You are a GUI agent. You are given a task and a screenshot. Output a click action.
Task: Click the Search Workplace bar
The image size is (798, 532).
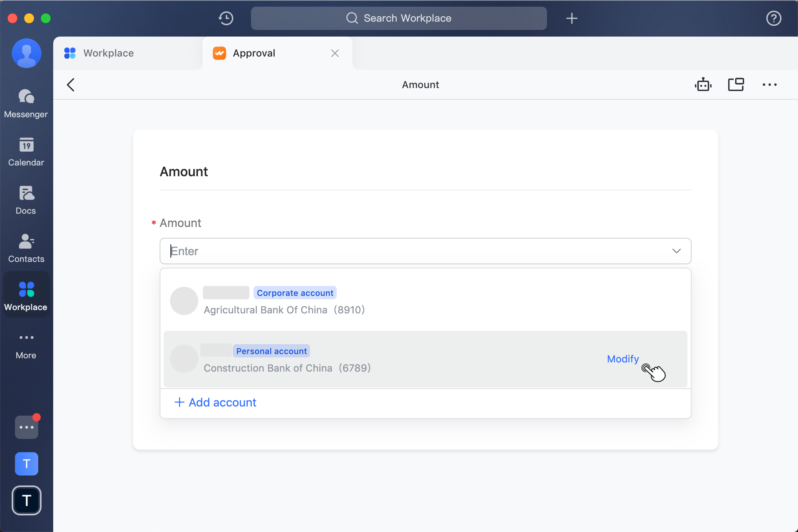click(x=399, y=18)
